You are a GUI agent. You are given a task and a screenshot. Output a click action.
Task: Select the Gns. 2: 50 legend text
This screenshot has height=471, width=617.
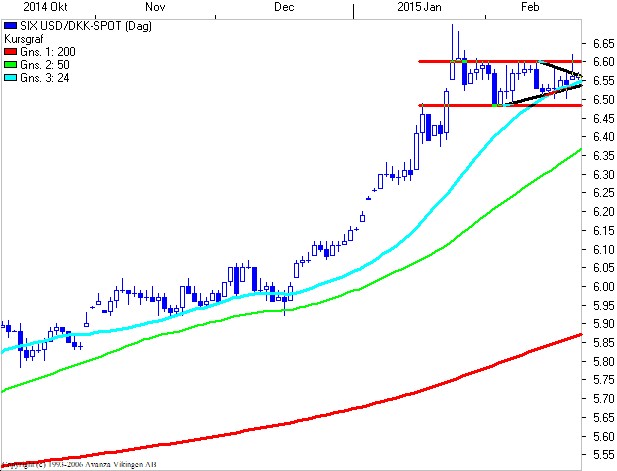click(x=45, y=65)
